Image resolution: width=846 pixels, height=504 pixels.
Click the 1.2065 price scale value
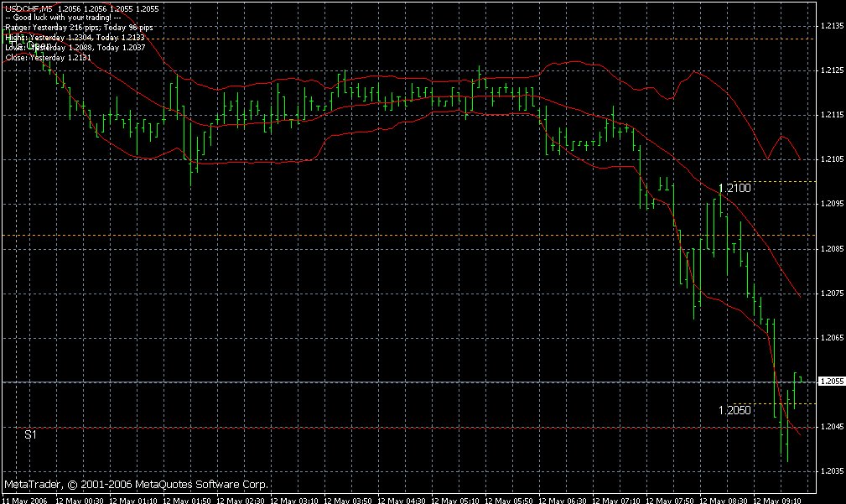(832, 337)
